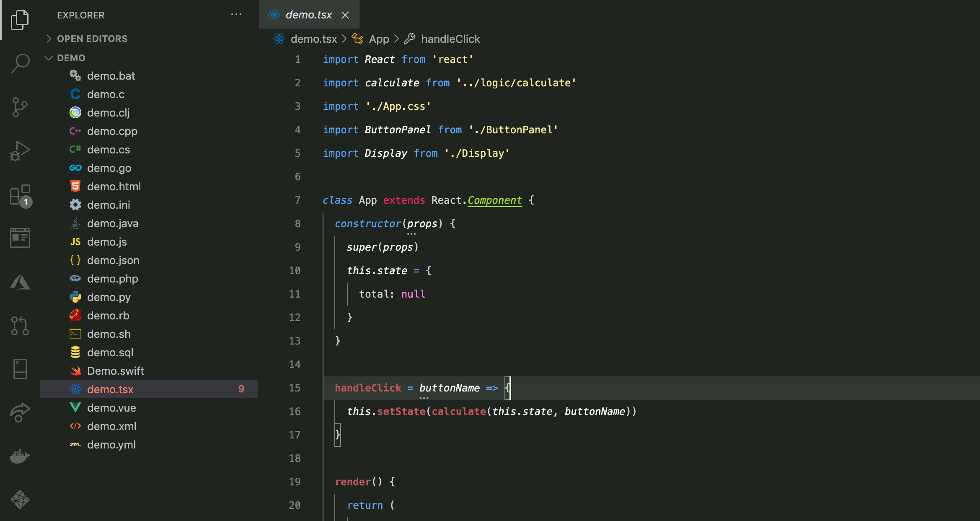980x521 pixels.
Task: Click the setState call on line 16
Action: tap(401, 412)
